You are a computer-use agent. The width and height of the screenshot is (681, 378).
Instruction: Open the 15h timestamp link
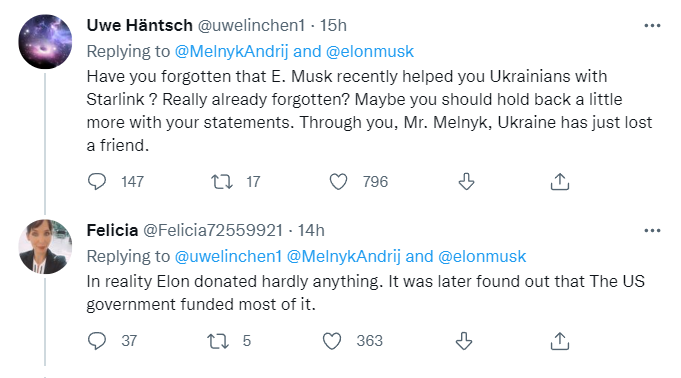click(x=334, y=26)
